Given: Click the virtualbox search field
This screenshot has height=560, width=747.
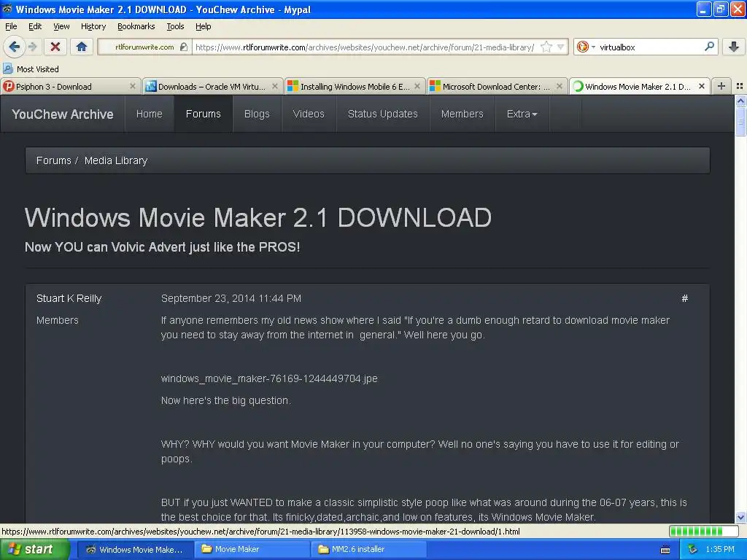Looking at the screenshot, I should coord(649,47).
